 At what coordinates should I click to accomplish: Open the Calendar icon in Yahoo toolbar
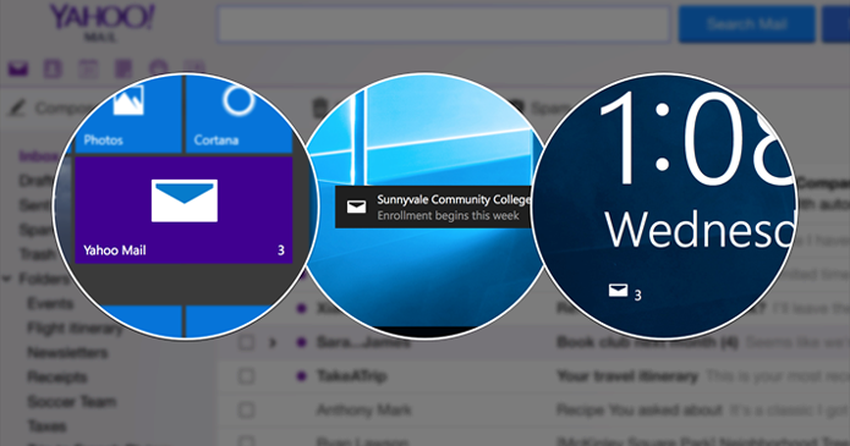(x=88, y=69)
